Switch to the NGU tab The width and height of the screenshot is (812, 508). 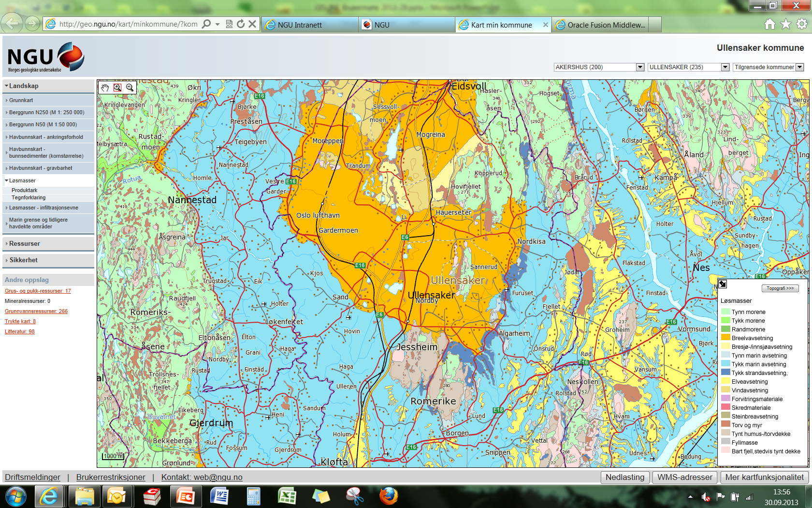coord(406,25)
